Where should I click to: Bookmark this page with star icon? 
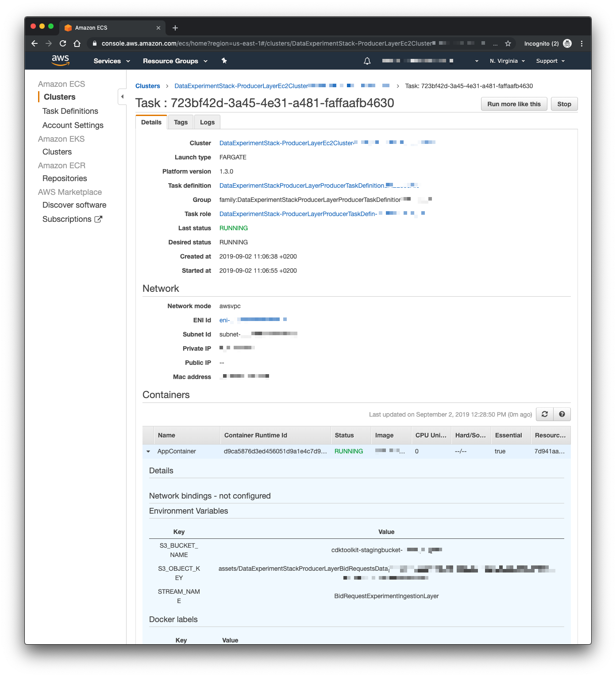[x=508, y=43]
